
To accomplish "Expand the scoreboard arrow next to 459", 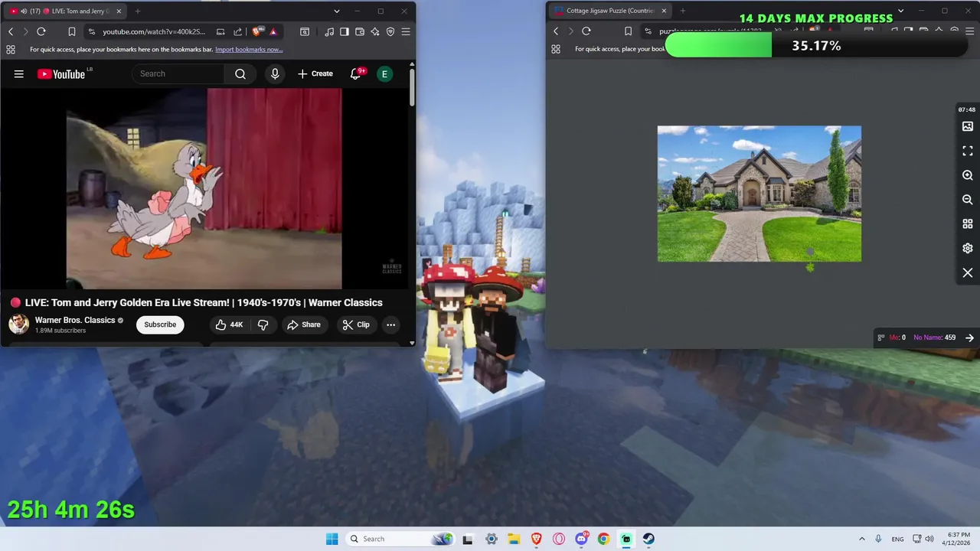I will pos(969,337).
